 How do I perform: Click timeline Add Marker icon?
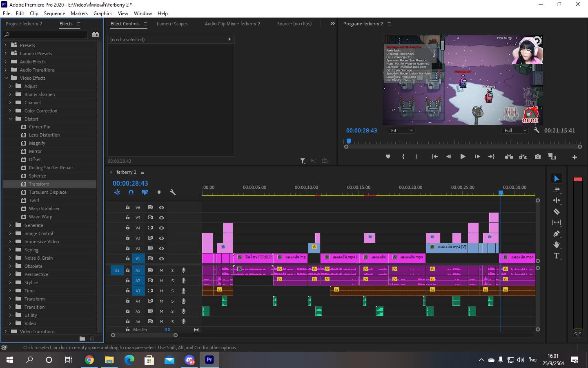(x=159, y=192)
